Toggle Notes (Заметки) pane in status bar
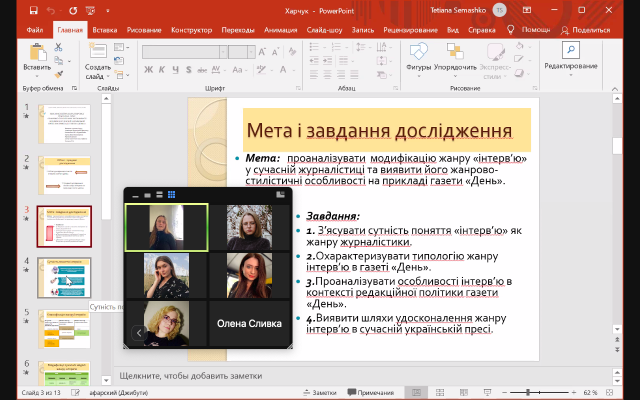 point(318,393)
